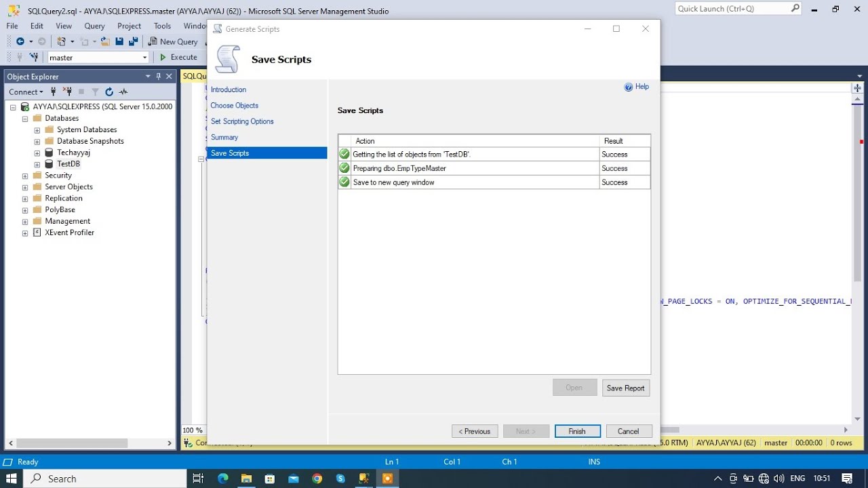Click the query editor vertical scrollbar
This screenshot has width=868, height=488.
pos(858,193)
